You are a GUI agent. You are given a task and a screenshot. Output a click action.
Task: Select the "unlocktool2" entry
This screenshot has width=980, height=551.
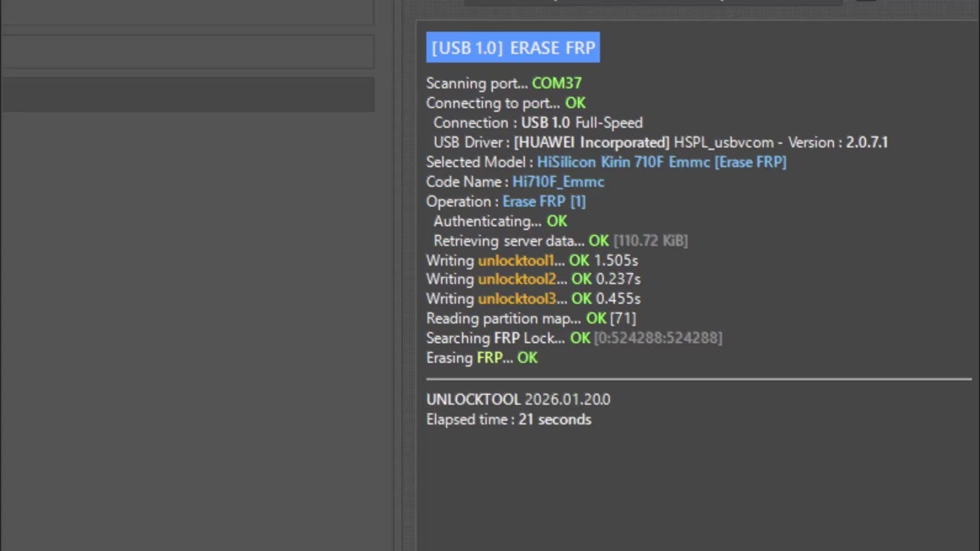pyautogui.click(x=517, y=279)
